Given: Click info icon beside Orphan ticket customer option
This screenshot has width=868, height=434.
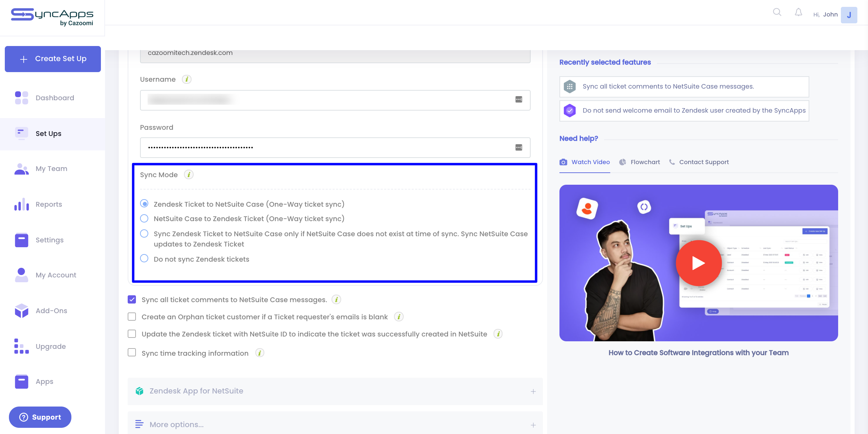Looking at the screenshot, I should [398, 317].
